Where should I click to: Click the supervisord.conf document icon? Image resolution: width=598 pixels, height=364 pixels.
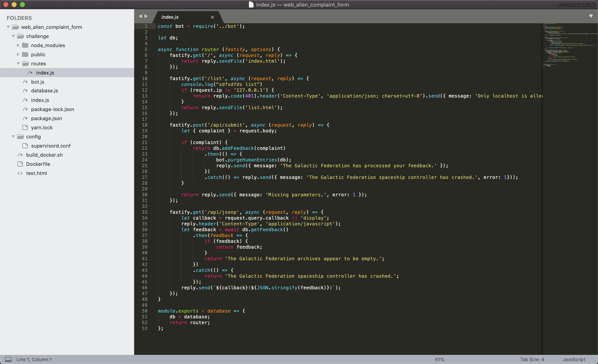click(x=25, y=146)
